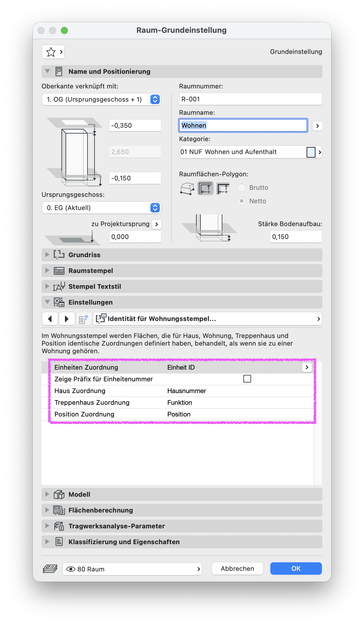Click the Kategorie color swatch
The image size is (364, 625).
pos(311,152)
